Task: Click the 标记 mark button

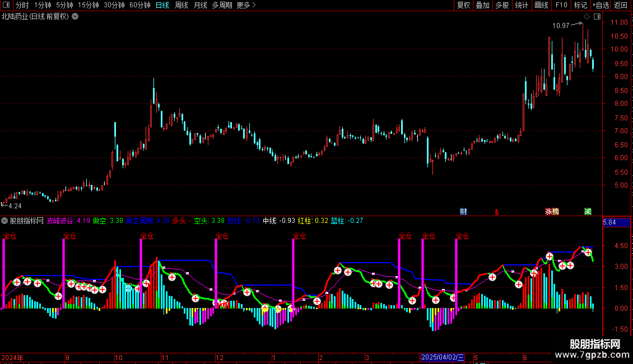Action: (580, 5)
